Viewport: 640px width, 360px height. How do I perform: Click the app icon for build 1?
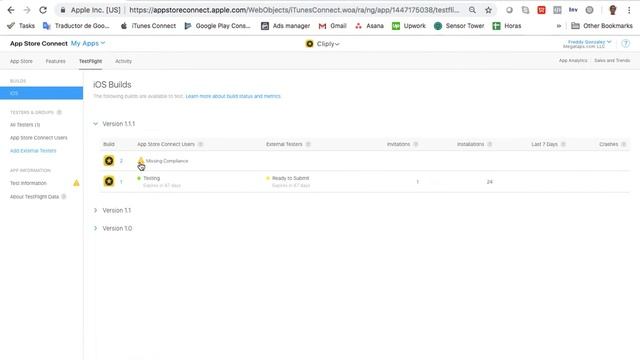coord(109,181)
